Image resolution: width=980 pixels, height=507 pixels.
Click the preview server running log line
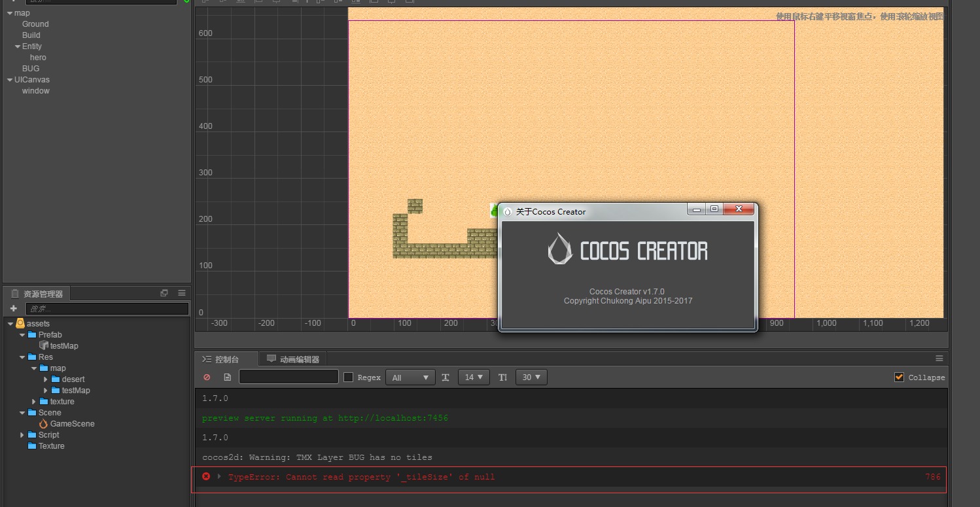(325, 418)
